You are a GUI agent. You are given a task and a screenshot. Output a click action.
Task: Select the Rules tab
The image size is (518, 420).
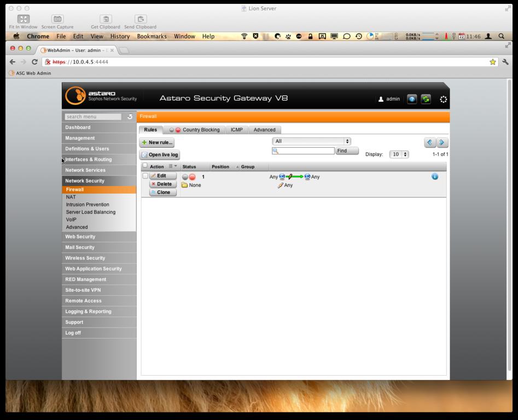tap(150, 130)
